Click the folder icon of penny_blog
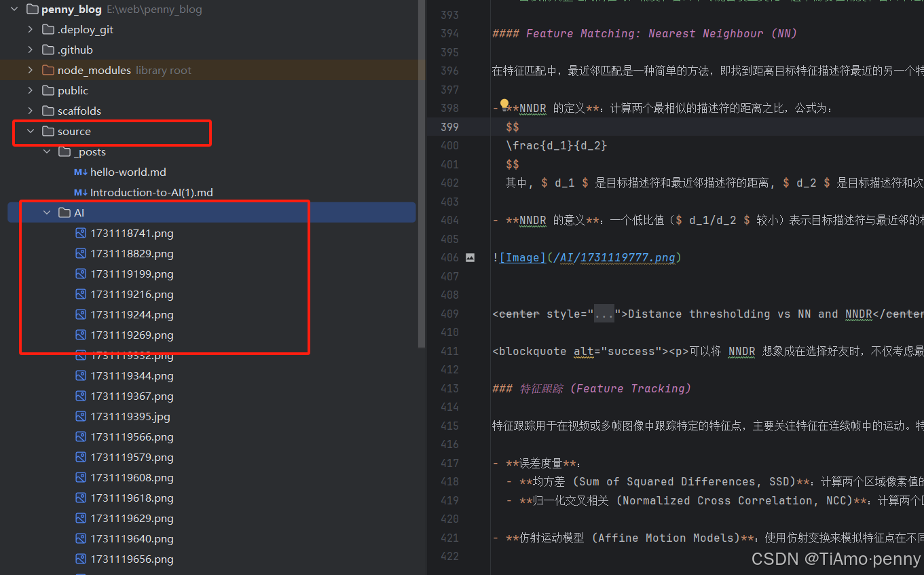 click(31, 10)
